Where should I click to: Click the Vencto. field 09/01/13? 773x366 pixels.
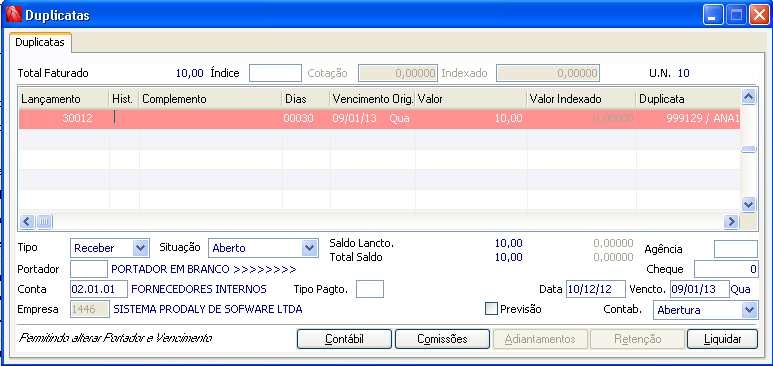pos(700,289)
